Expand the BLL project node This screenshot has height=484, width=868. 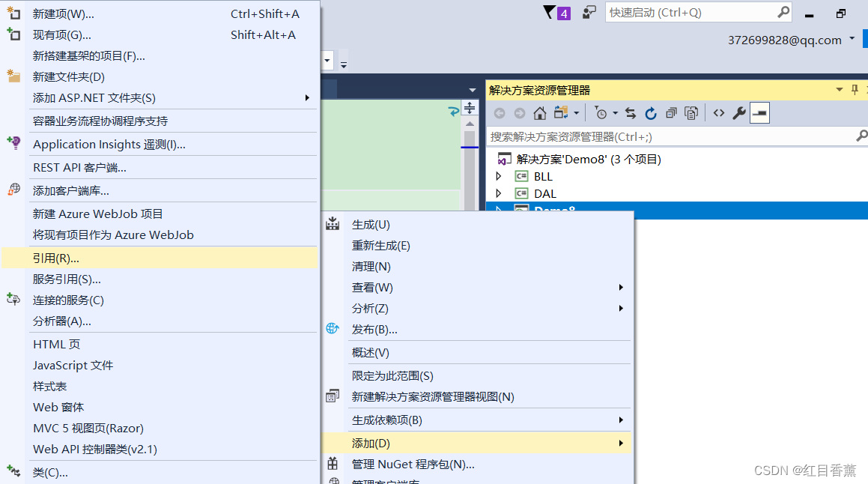(500, 176)
